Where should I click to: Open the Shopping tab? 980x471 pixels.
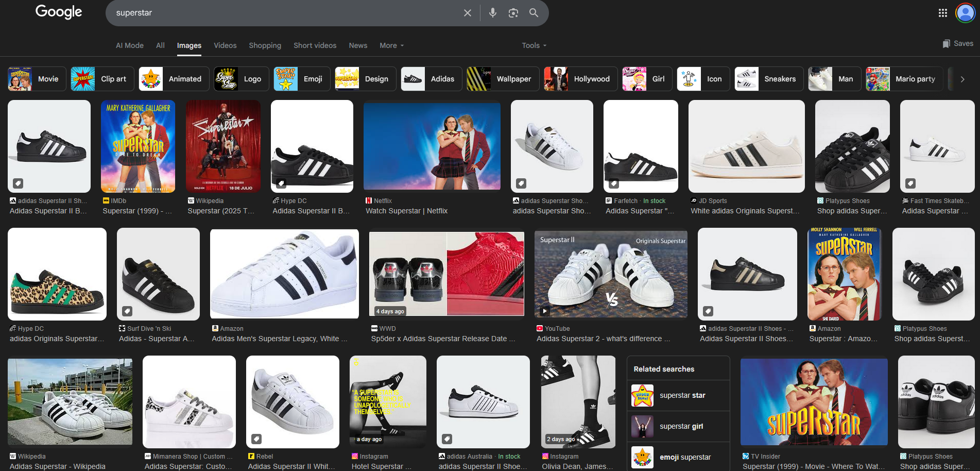265,45
